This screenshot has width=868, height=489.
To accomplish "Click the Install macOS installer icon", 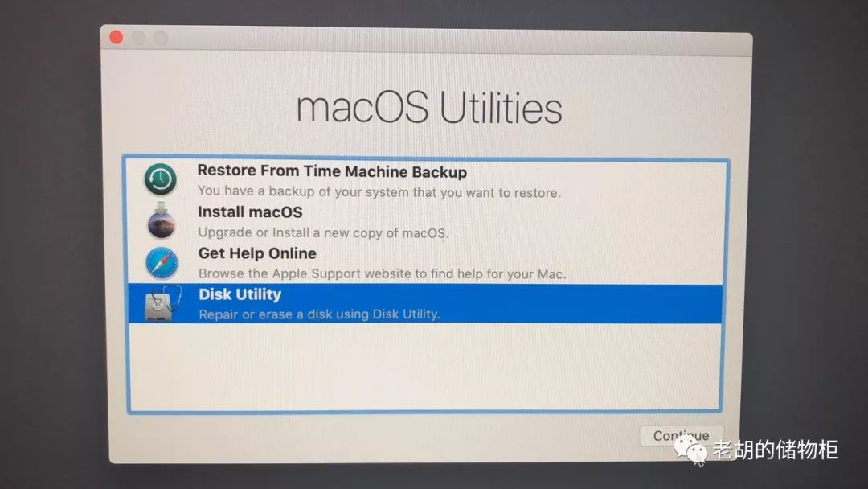I will (x=161, y=220).
